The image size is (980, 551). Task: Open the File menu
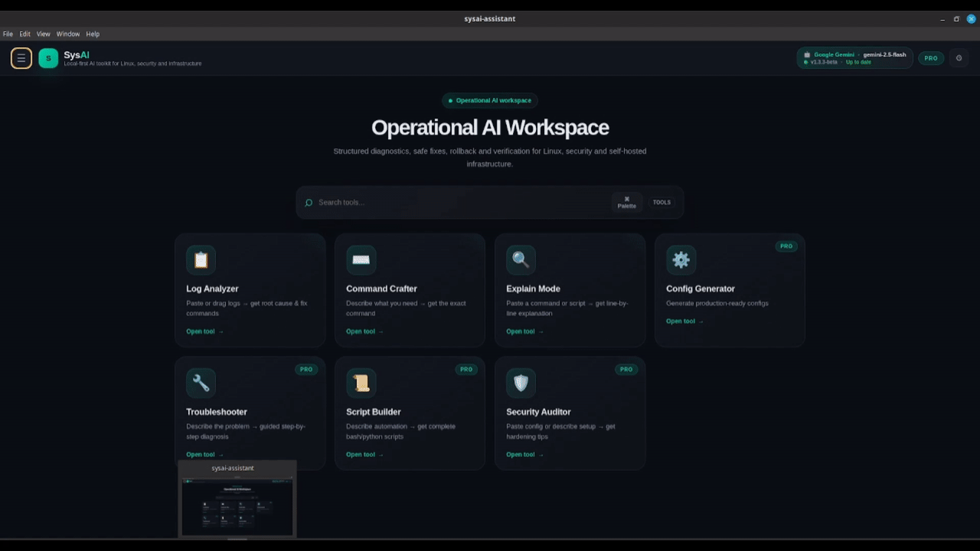tap(8, 34)
